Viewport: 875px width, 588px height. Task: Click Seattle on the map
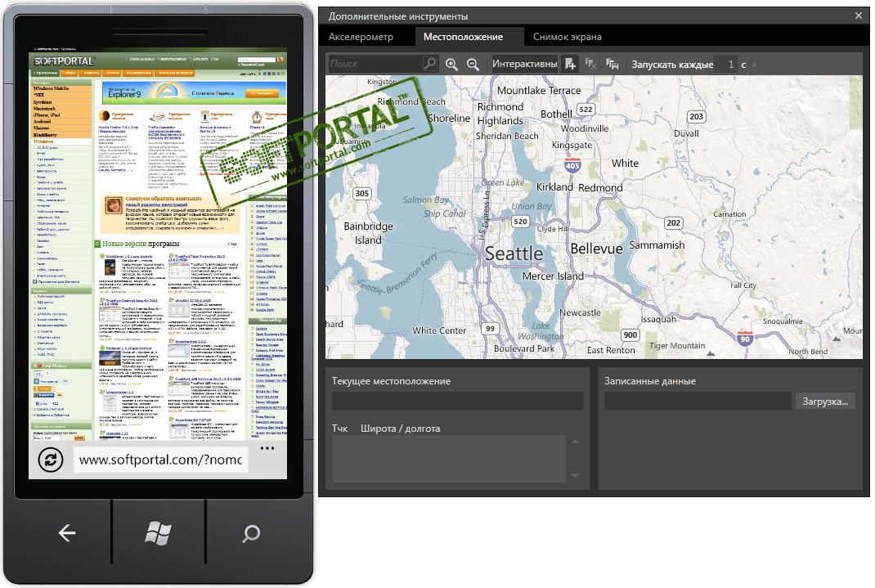click(514, 254)
